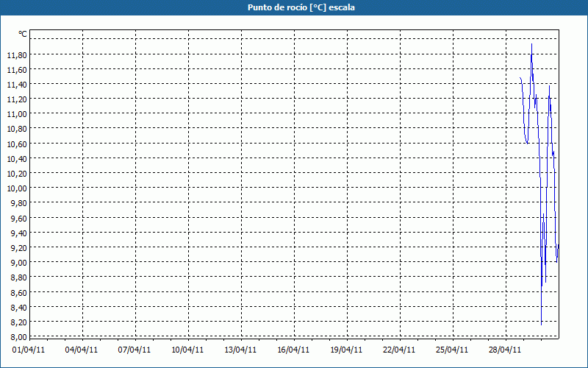The width and height of the screenshot is (588, 368).
Task: Click the lowest dip of the blue curve
Action: coord(541,325)
